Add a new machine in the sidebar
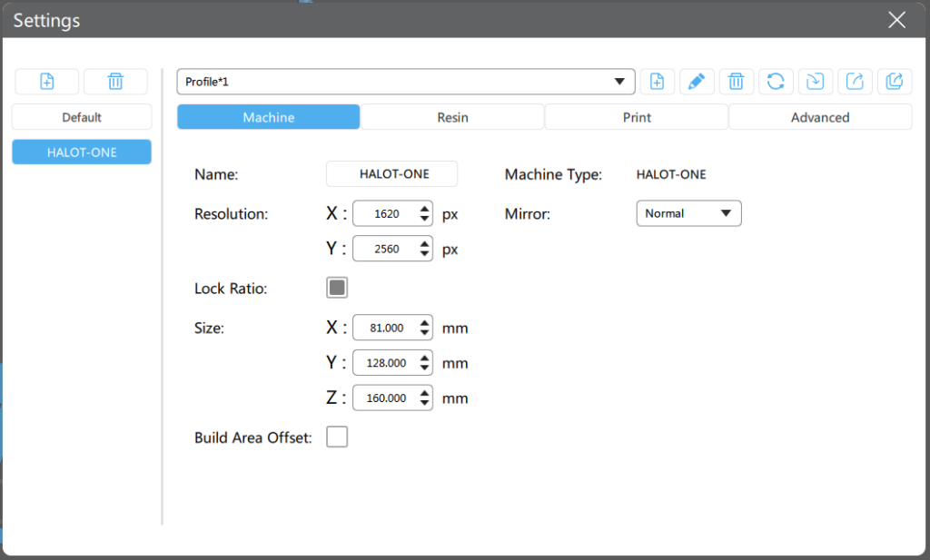Image resolution: width=930 pixels, height=560 pixels. pyautogui.click(x=47, y=81)
